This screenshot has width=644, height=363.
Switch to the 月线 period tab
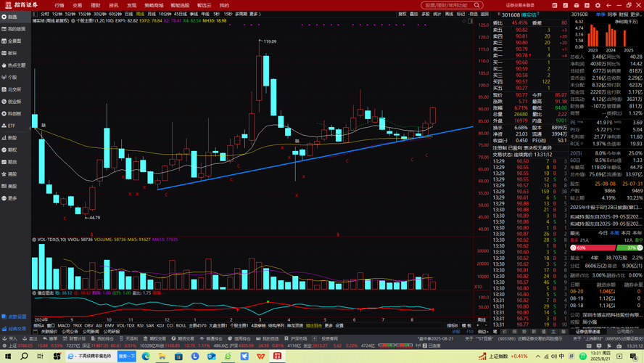click(152, 14)
